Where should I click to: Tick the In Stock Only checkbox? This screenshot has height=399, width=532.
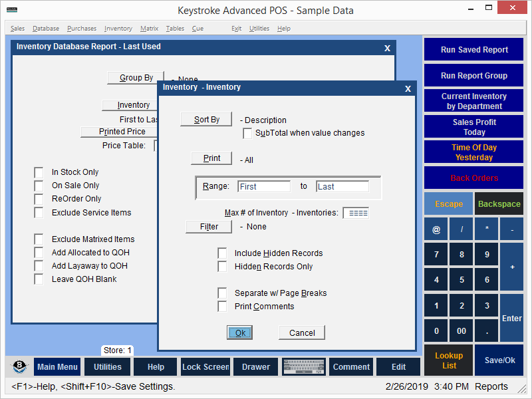[39, 172]
